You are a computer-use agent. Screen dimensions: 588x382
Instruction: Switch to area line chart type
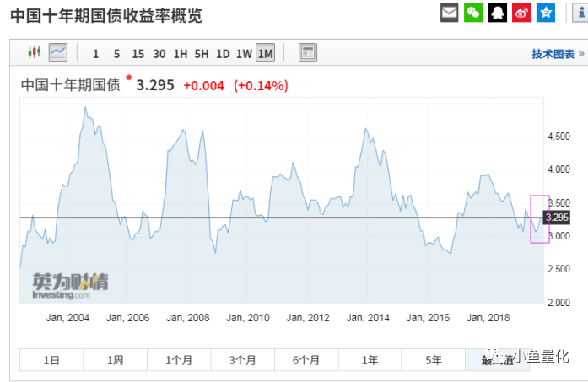[x=58, y=52]
